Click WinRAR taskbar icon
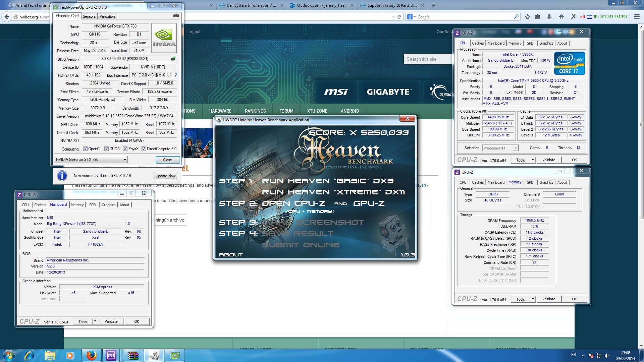The image size is (644, 362). point(133,355)
